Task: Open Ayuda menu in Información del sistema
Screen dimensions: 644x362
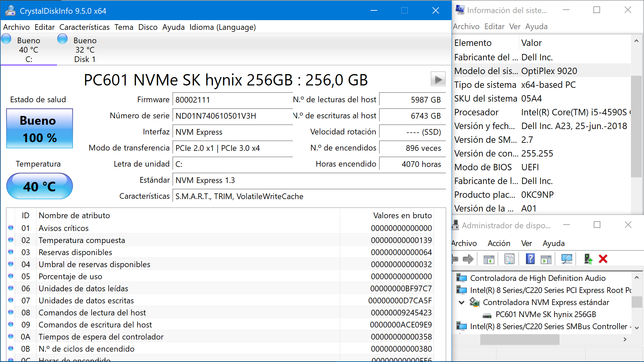Action: pyautogui.click(x=536, y=26)
